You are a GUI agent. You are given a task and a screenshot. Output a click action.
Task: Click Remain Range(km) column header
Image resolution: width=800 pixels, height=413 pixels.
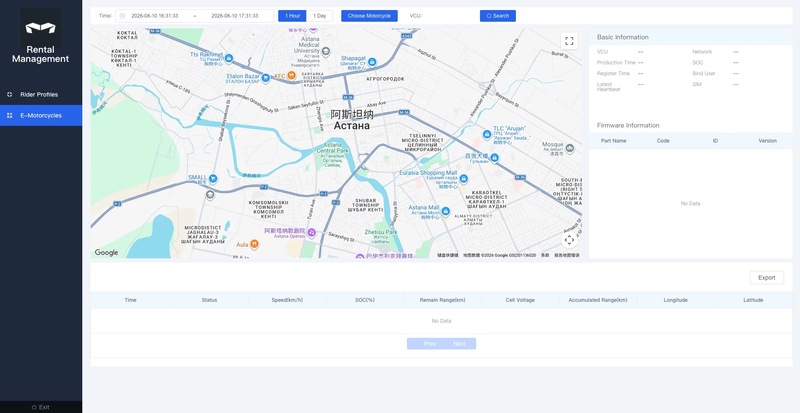point(442,300)
